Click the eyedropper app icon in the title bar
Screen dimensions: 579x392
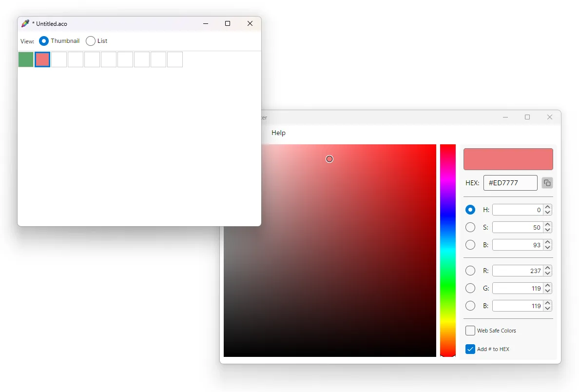pos(24,23)
